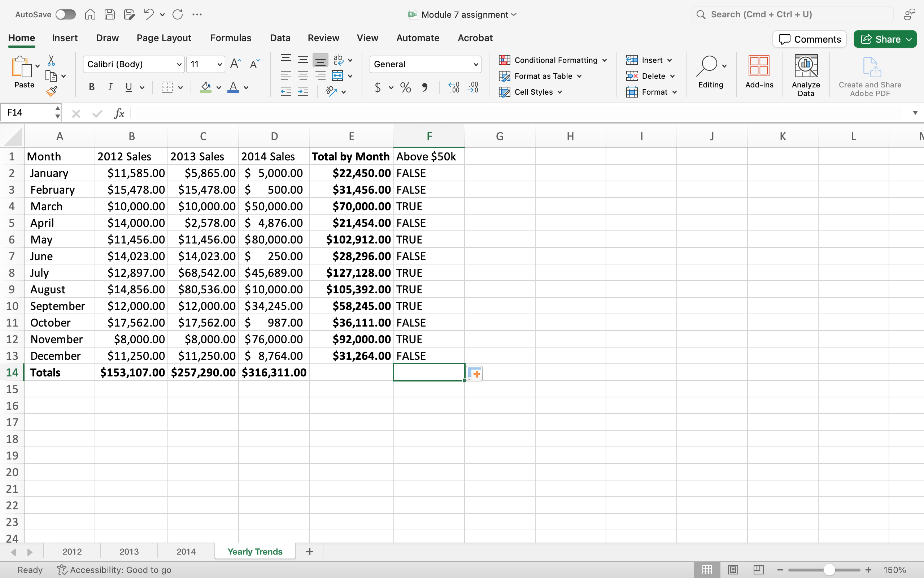Open the font name Calibri dropdown
The image size is (924, 578).
179,65
